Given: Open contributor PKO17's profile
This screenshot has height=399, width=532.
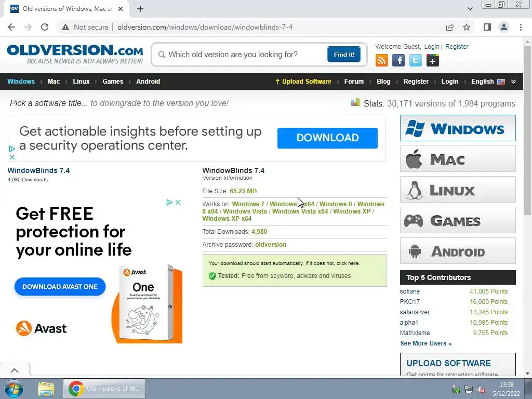Looking at the screenshot, I should [409, 302].
